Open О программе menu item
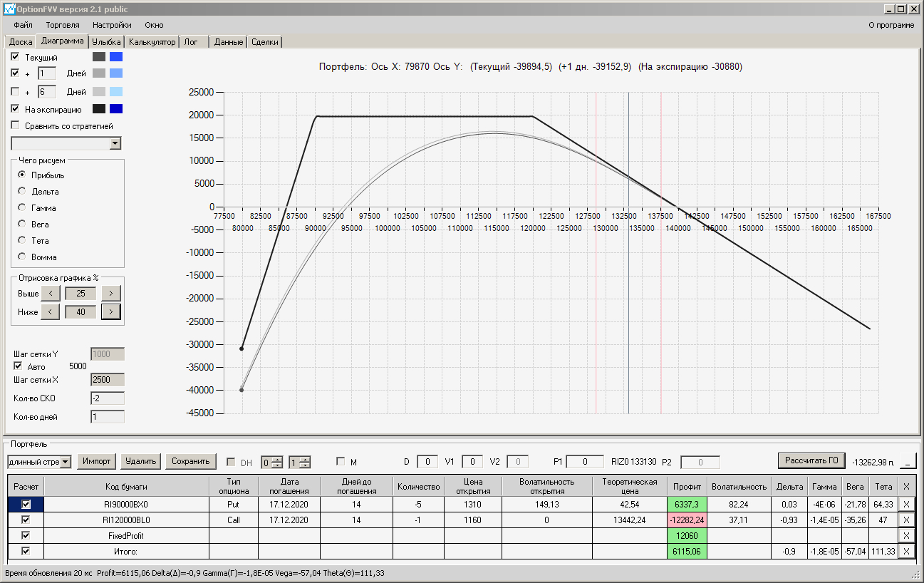This screenshot has height=583, width=924. [x=891, y=25]
